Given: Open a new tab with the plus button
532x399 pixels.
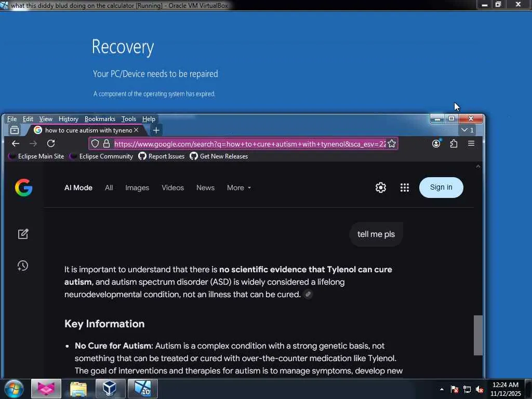Looking at the screenshot, I should (156, 130).
